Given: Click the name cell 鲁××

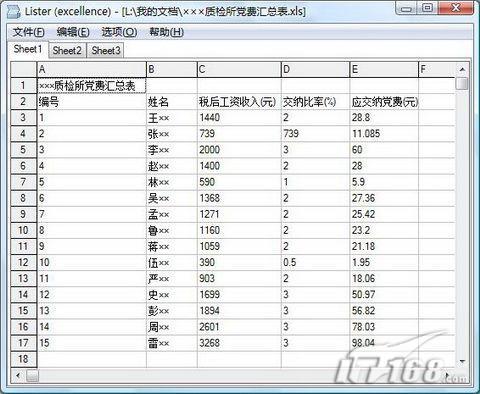Looking at the screenshot, I should [x=172, y=230].
